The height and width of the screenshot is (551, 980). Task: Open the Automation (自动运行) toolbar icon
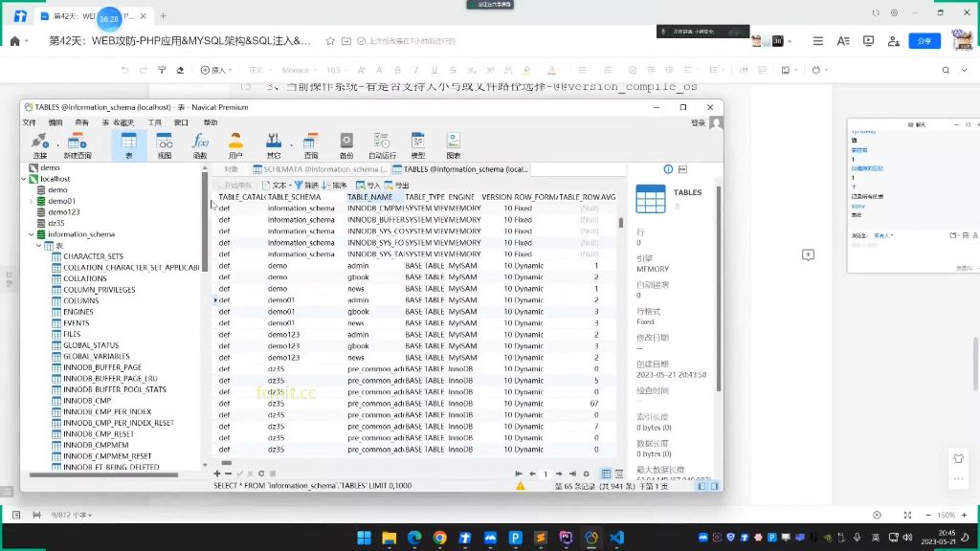pos(382,145)
